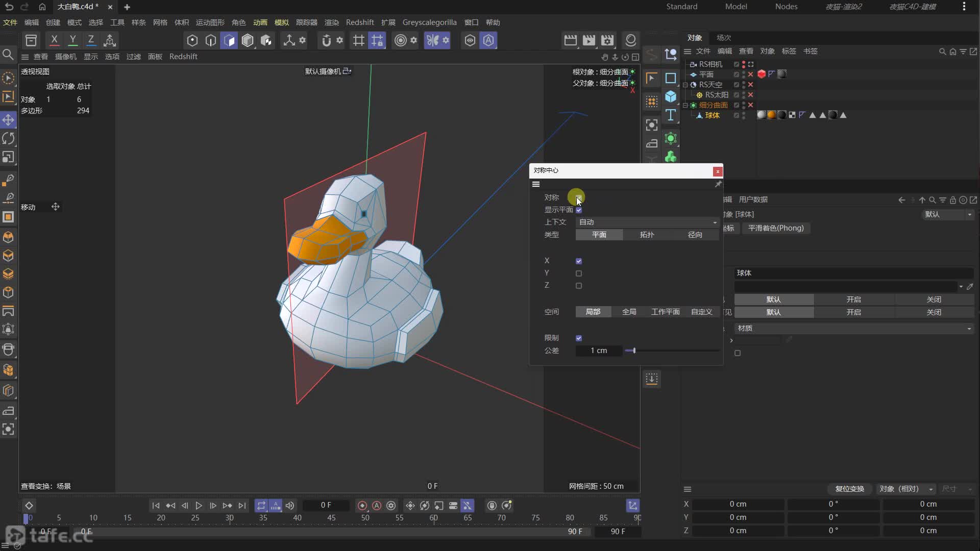The width and height of the screenshot is (980, 551).
Task: Select the Rotate tool in left toolbar
Action: coord(8,138)
